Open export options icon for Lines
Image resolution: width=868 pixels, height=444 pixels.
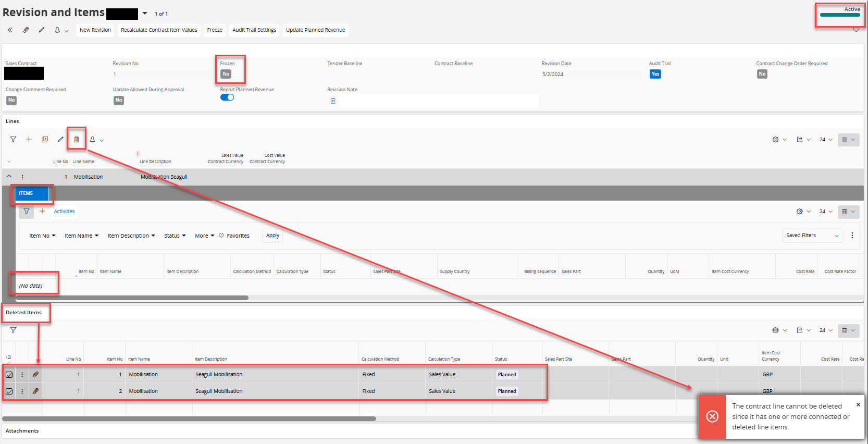pyautogui.click(x=800, y=140)
